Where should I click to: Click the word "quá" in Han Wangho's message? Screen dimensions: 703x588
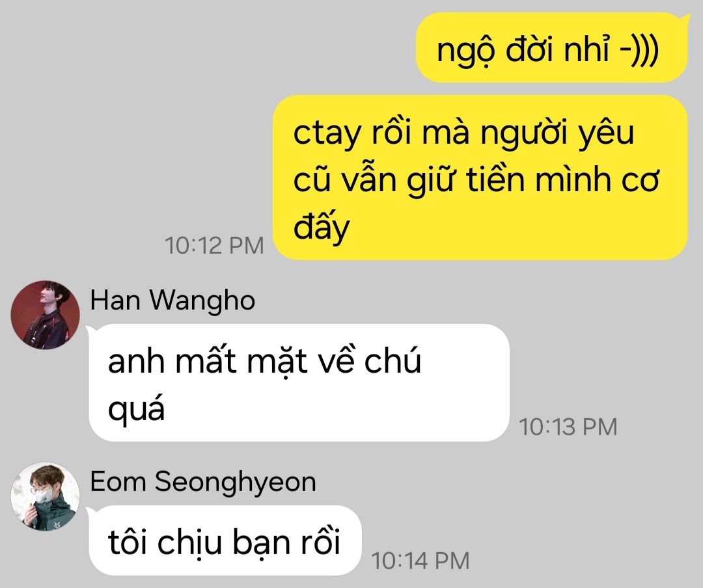tap(136, 409)
